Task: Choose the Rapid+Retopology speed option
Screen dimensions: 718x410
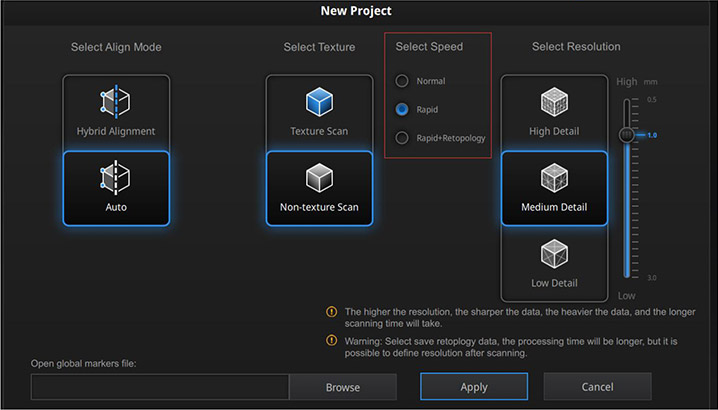Action: 402,138
